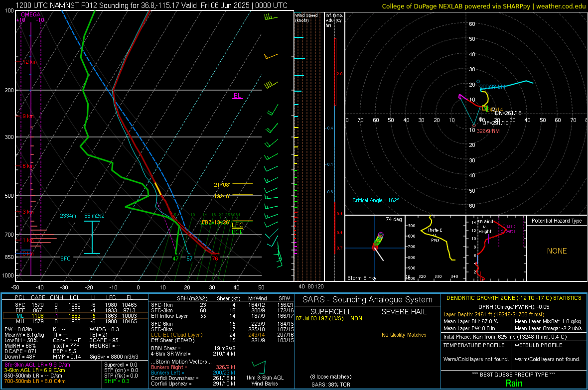
Task: Click the OMEGA label at top left
Action: coord(31,14)
